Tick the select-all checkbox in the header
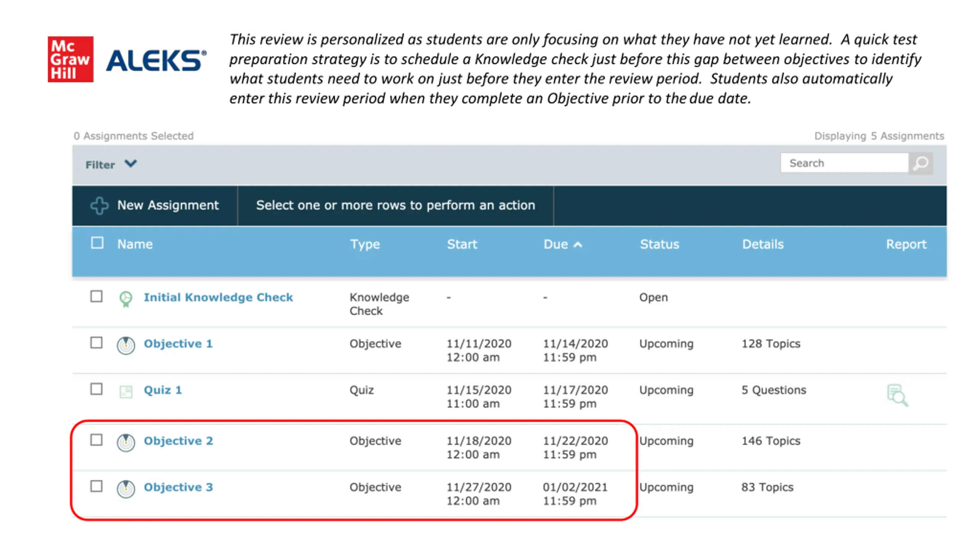Viewport: 980px width, 551px height. (x=97, y=243)
